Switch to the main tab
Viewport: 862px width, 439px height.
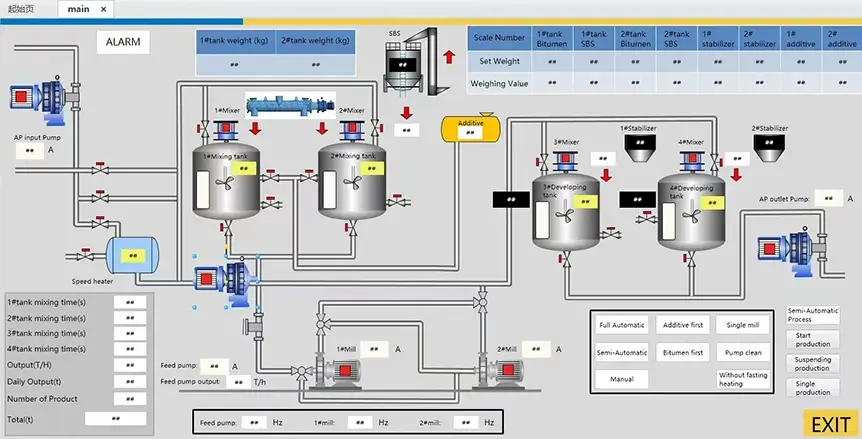[78, 9]
